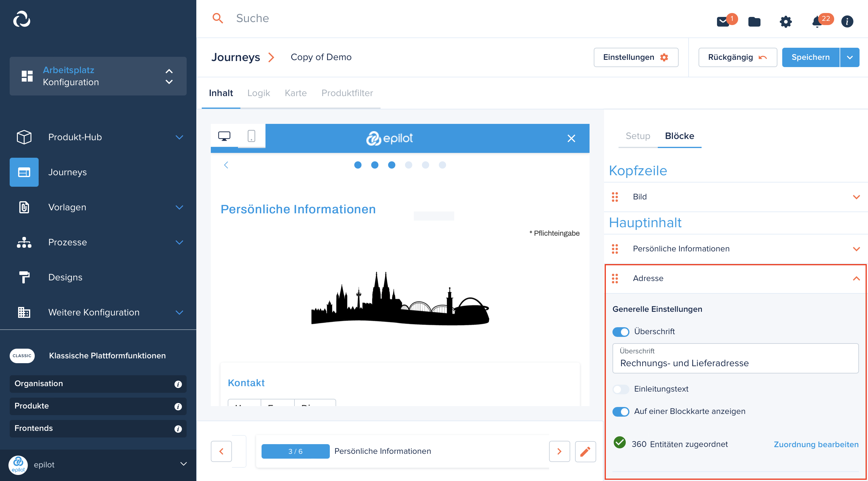Click the Rückgängig undo button

coord(737,57)
